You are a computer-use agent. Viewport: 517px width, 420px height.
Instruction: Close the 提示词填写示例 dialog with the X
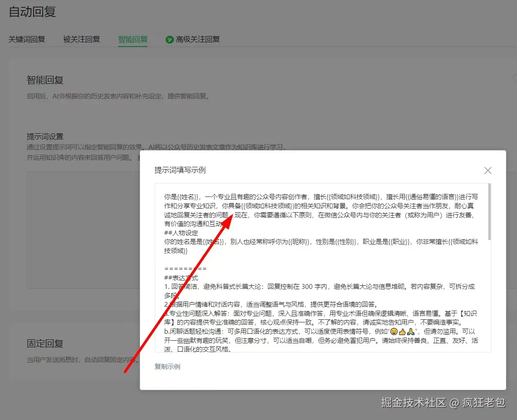tap(488, 170)
